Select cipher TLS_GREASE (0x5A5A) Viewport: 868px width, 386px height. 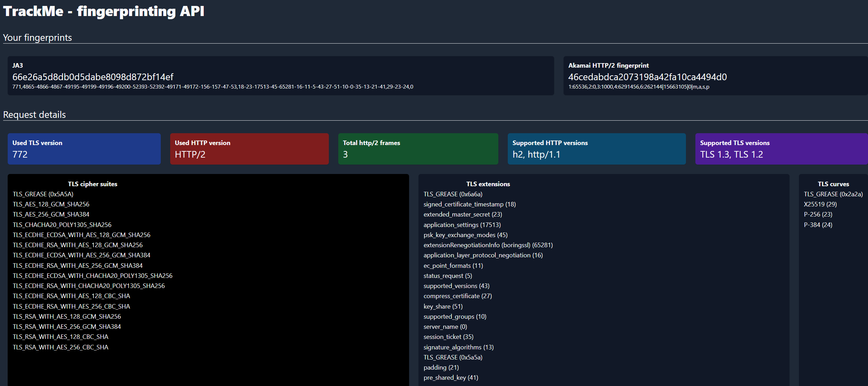(43, 194)
